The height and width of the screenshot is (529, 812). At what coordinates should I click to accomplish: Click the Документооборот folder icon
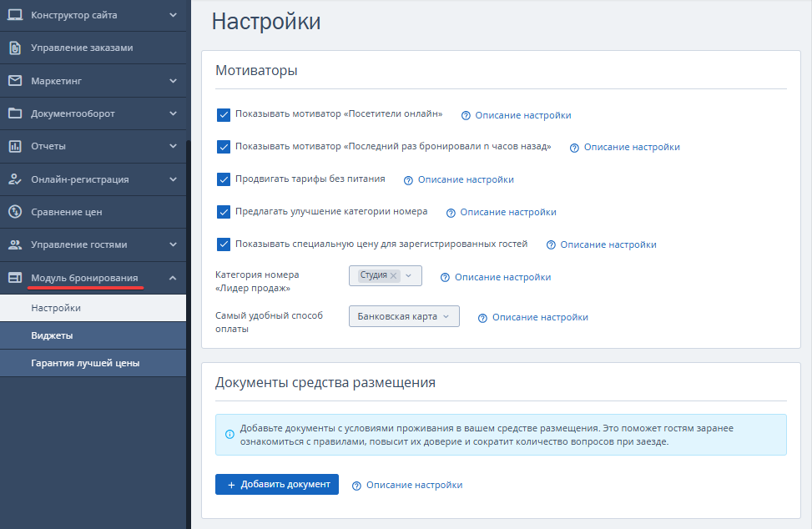coord(15,113)
